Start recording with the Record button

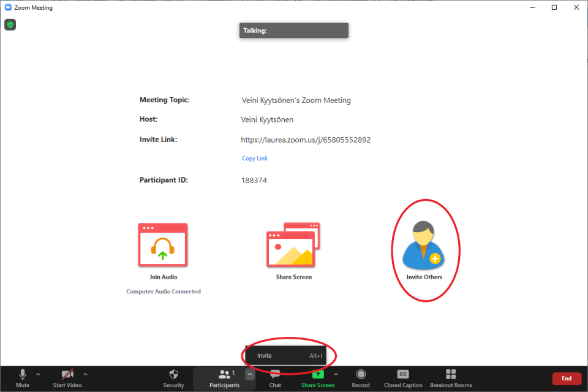pyautogui.click(x=361, y=378)
